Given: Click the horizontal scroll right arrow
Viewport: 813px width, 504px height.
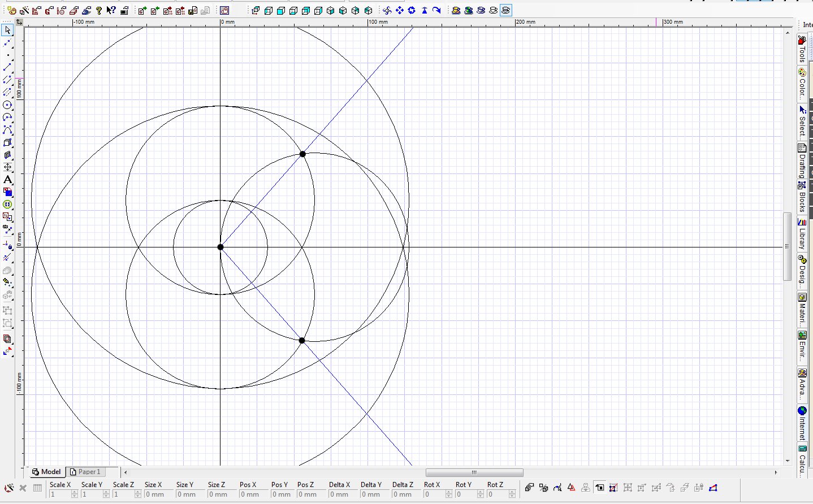Looking at the screenshot, I should (x=776, y=472).
